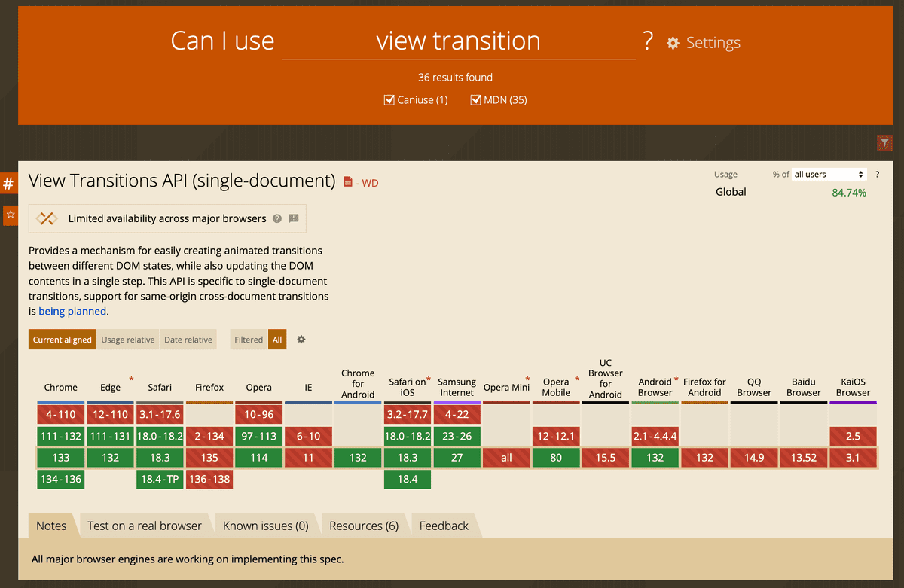
Task: Click Firefox 135 current cell
Action: 209,458
